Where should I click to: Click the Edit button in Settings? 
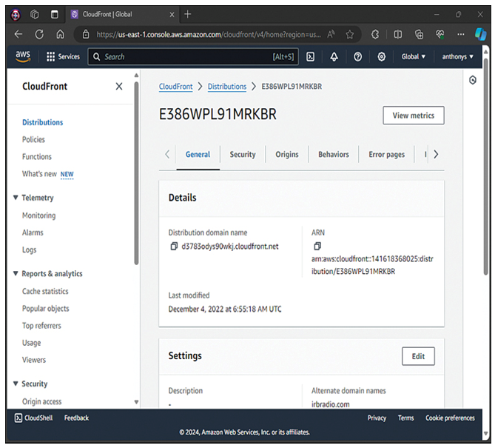[418, 356]
